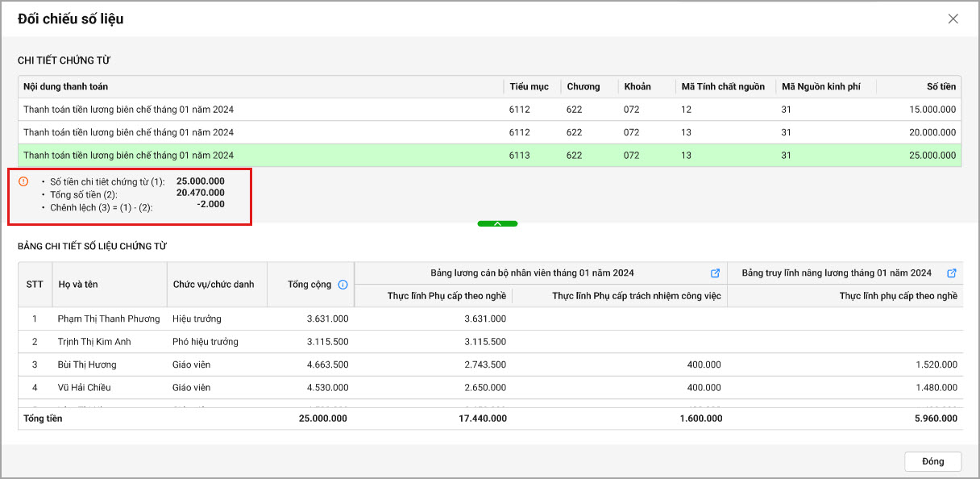The width and height of the screenshot is (980, 479).
Task: Collapse the top panel with green chevron
Action: pyautogui.click(x=497, y=223)
